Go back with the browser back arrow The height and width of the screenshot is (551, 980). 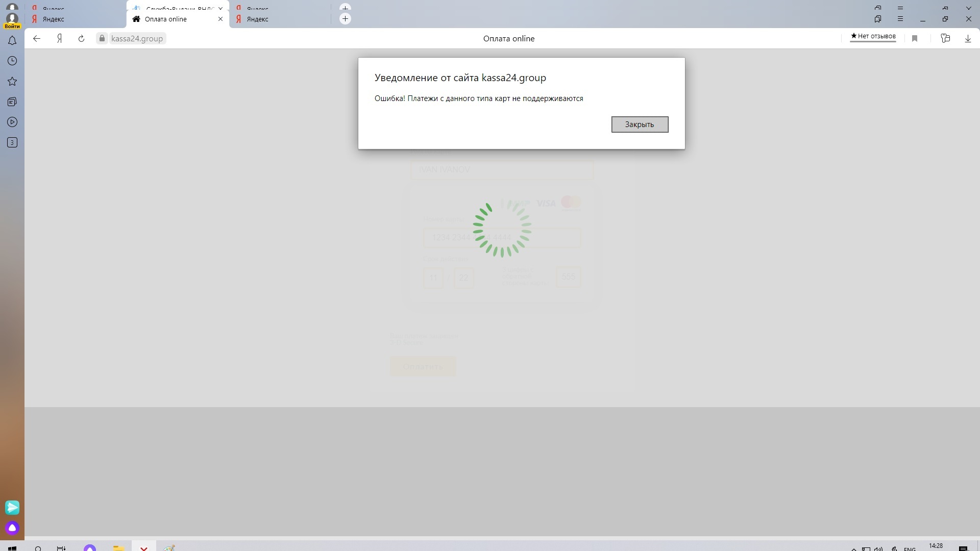37,39
